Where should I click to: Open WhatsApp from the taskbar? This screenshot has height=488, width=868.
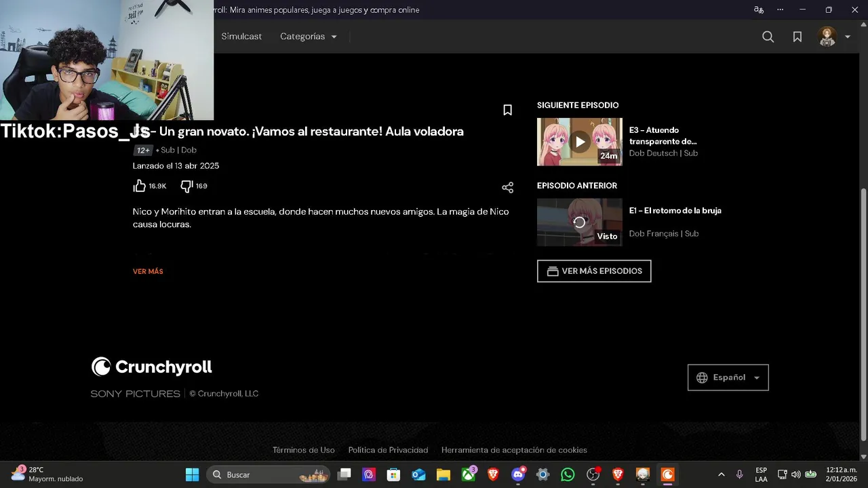(x=568, y=474)
